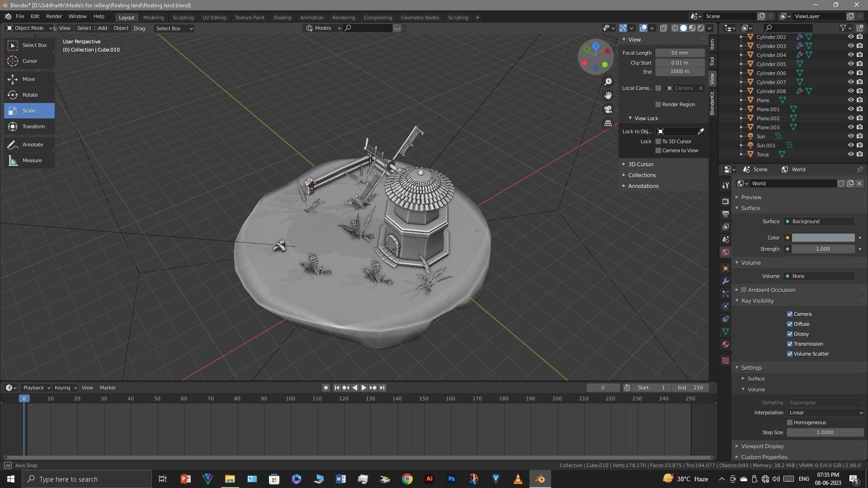Hide Plane.001 with its eye icon
Screen dimensions: 868x488
tap(850, 109)
